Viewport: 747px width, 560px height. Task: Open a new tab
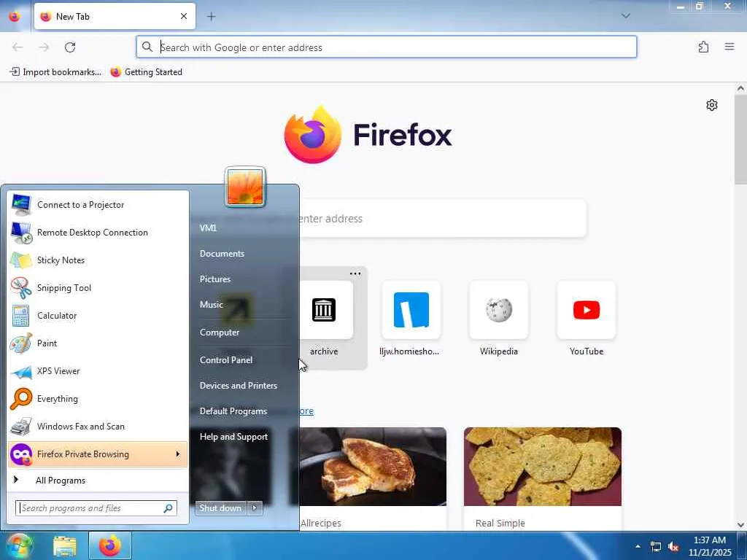(212, 17)
